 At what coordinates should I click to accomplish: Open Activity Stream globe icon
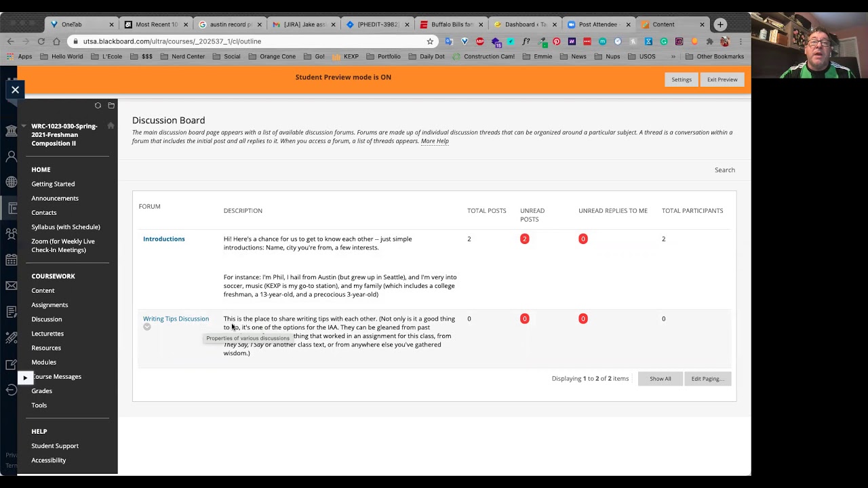pos(11,182)
